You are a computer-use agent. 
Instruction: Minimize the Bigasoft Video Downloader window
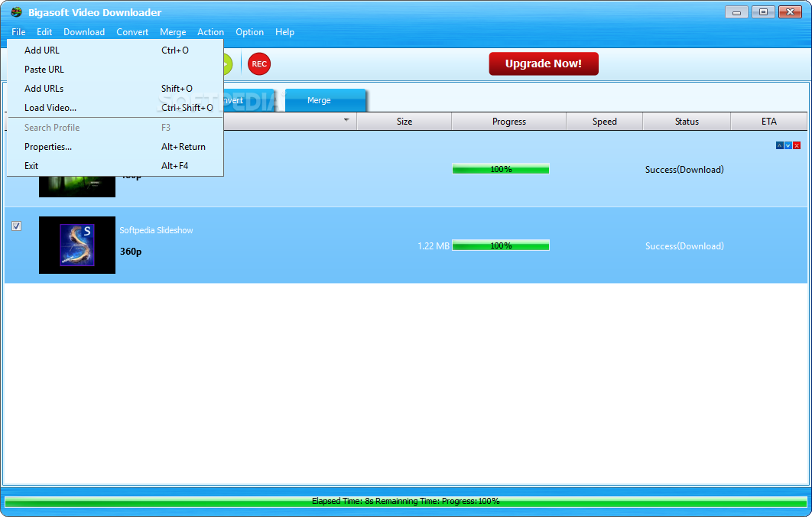point(736,12)
